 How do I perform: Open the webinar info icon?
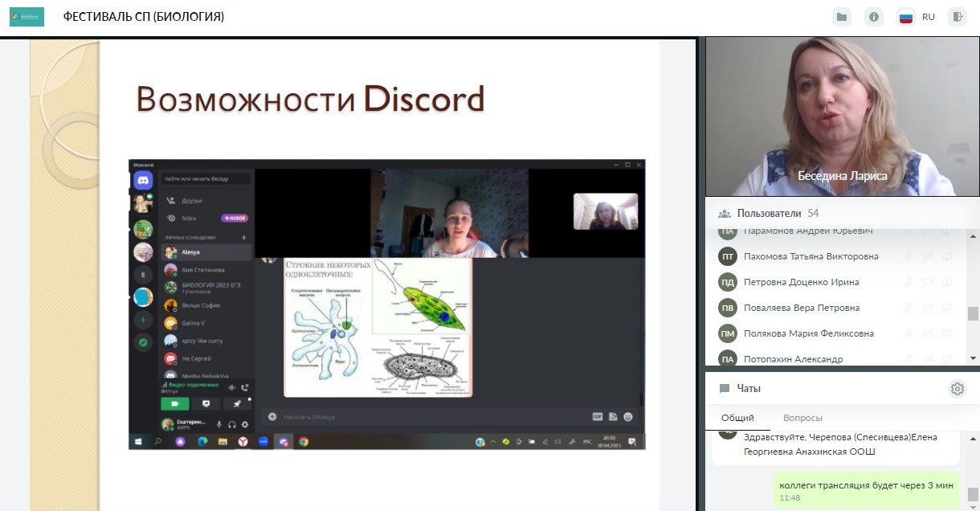tap(874, 17)
